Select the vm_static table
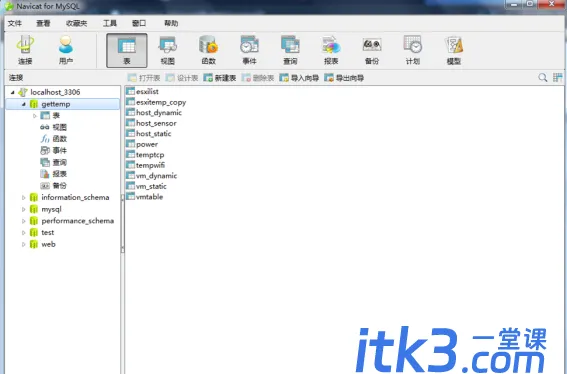This screenshot has height=374, width=567. pos(146,186)
